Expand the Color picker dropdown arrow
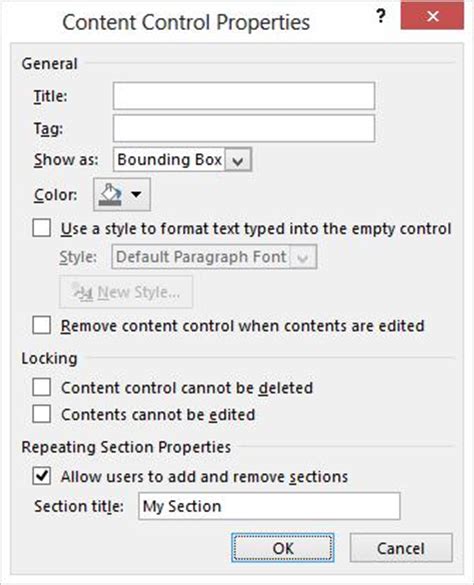This screenshot has height=585, width=474. coord(136,194)
